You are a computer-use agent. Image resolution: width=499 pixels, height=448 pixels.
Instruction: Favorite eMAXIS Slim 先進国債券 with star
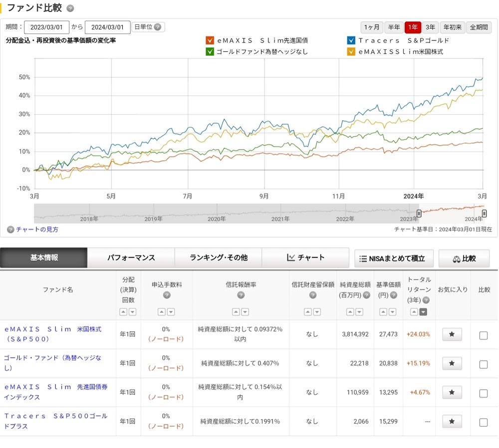[x=452, y=392]
